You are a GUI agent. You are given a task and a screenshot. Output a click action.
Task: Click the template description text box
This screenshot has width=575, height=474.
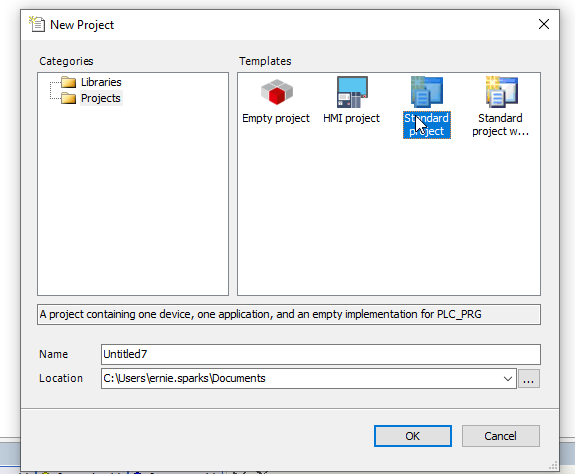[289, 315]
